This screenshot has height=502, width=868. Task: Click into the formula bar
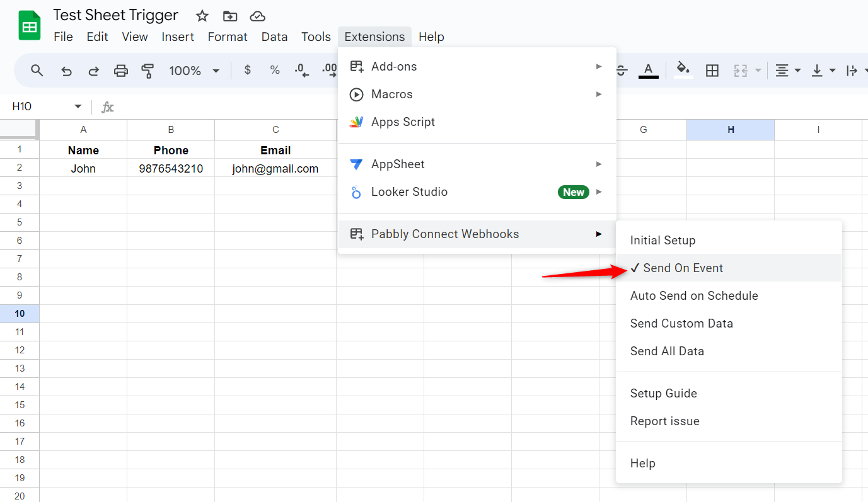[492, 106]
